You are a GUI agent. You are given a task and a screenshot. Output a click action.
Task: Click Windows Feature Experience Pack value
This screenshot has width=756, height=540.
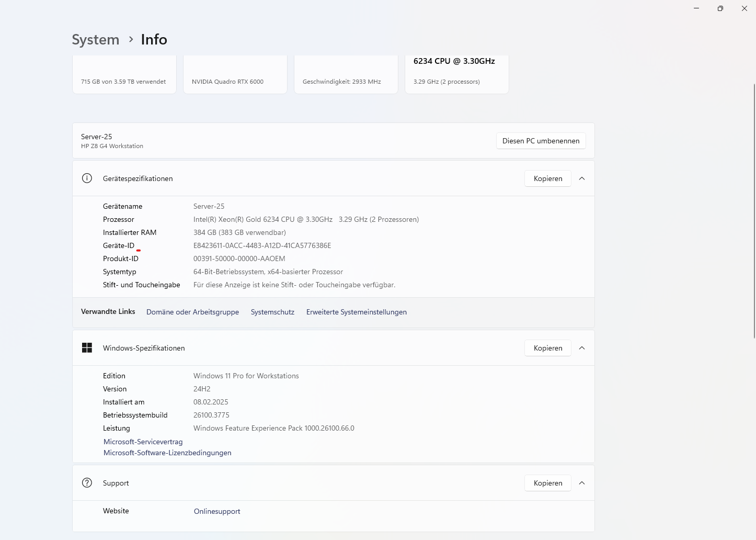pos(274,428)
